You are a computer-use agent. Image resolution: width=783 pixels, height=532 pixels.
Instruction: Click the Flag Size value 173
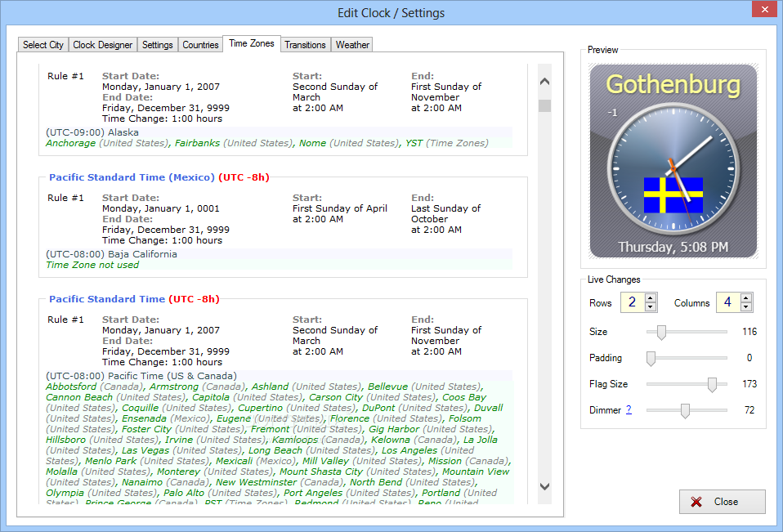pyautogui.click(x=749, y=384)
